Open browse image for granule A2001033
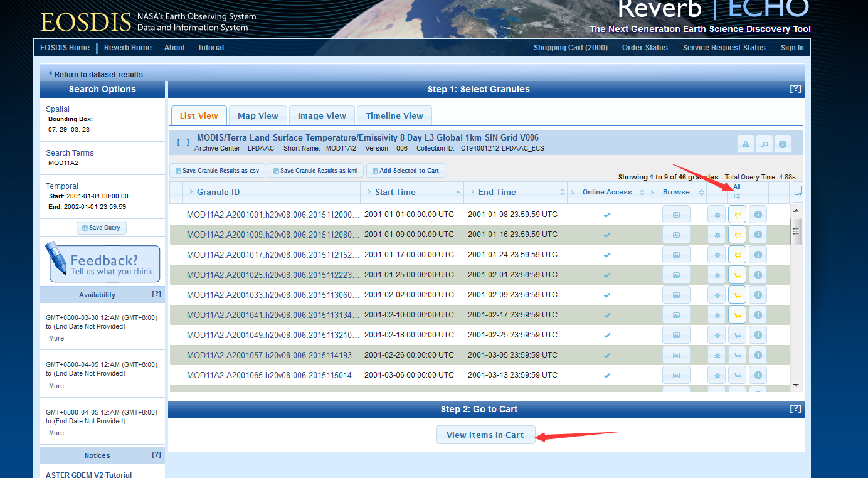 coord(676,295)
